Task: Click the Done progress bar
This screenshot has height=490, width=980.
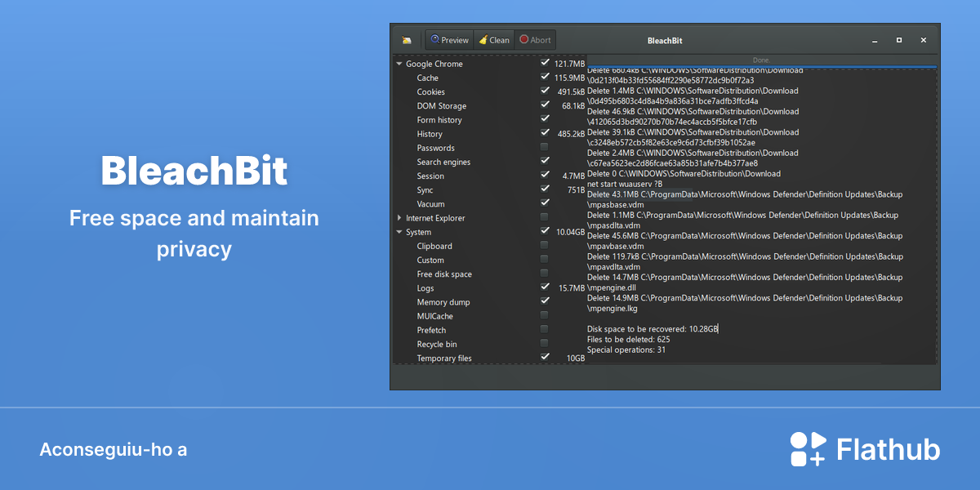Action: click(761, 61)
